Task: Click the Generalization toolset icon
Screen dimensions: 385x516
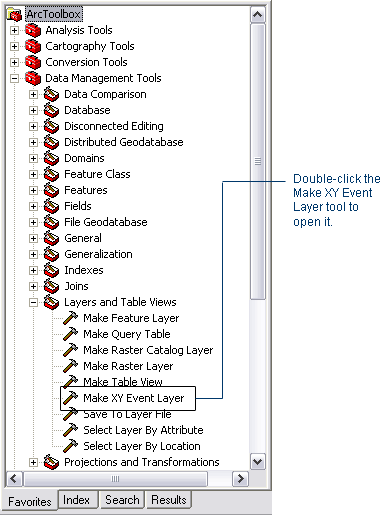Action: (x=51, y=254)
